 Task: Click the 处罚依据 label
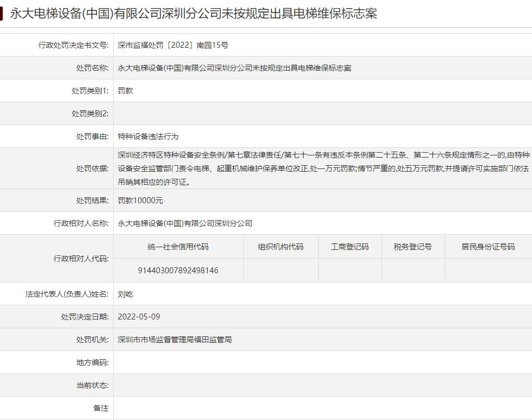(92, 168)
